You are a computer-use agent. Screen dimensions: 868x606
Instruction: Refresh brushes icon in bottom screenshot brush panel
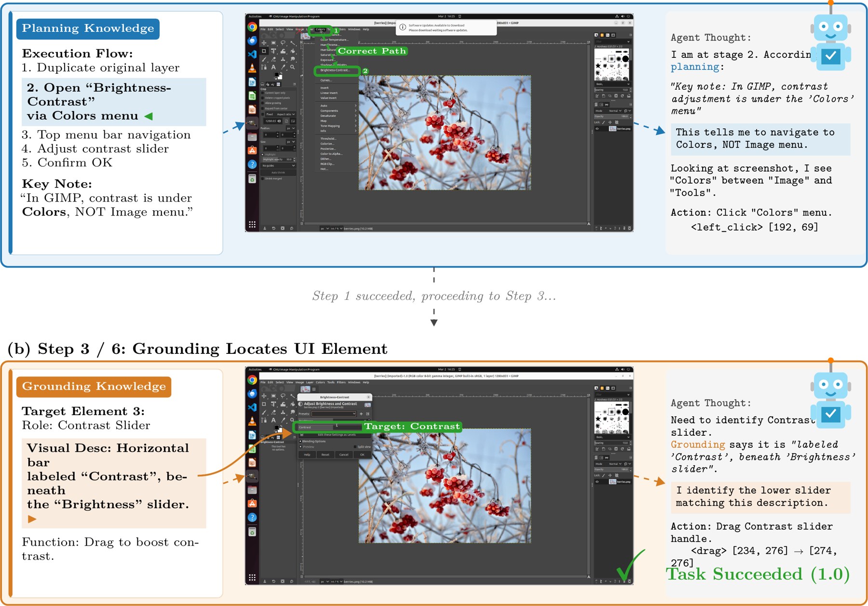tap(623, 449)
